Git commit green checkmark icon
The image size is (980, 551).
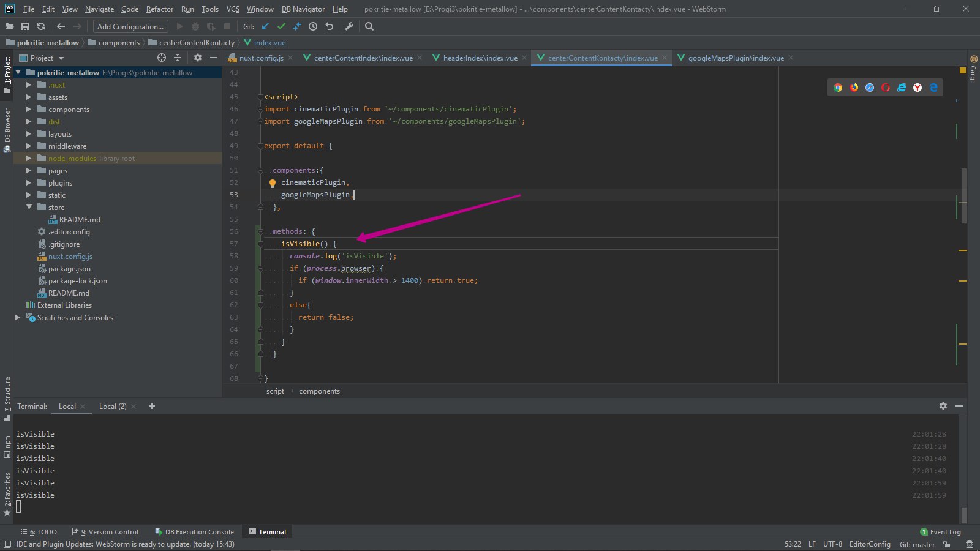point(281,26)
